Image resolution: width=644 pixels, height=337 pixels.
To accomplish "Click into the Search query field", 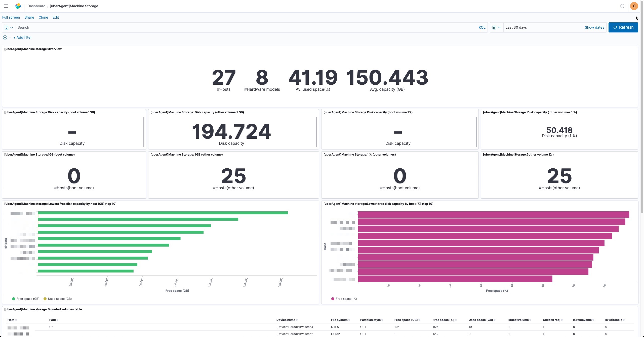I will click(247, 27).
